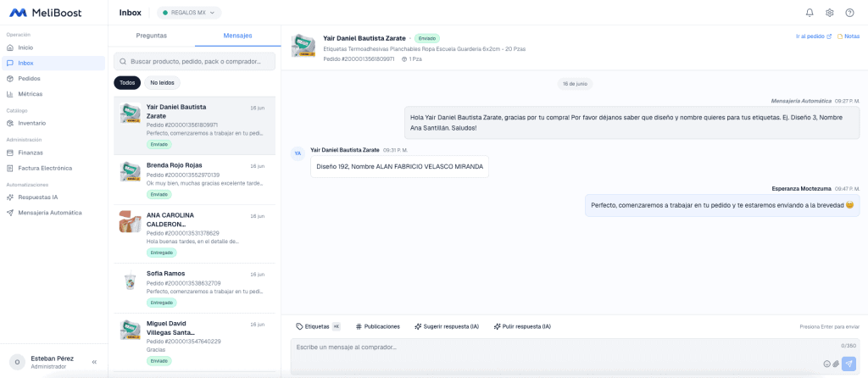Click the Etiquetas button

319,326
